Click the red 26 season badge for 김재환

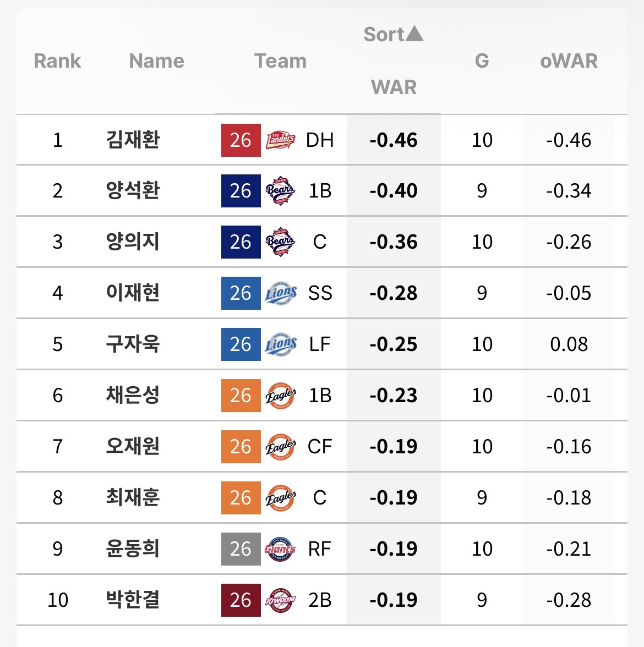point(241,140)
